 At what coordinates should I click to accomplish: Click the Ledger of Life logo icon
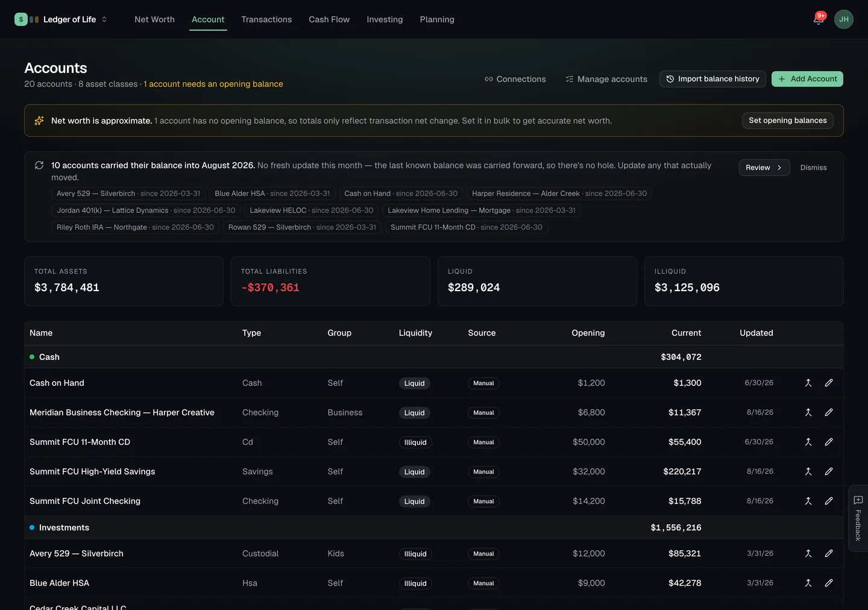point(21,19)
